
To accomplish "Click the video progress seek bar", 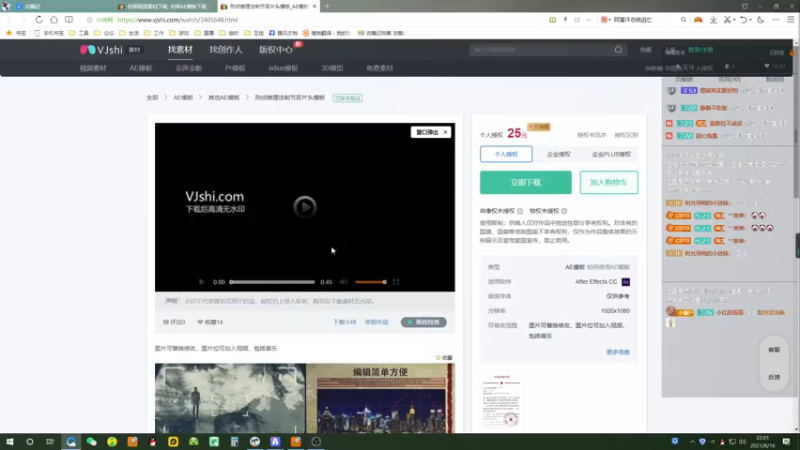I will click(272, 282).
